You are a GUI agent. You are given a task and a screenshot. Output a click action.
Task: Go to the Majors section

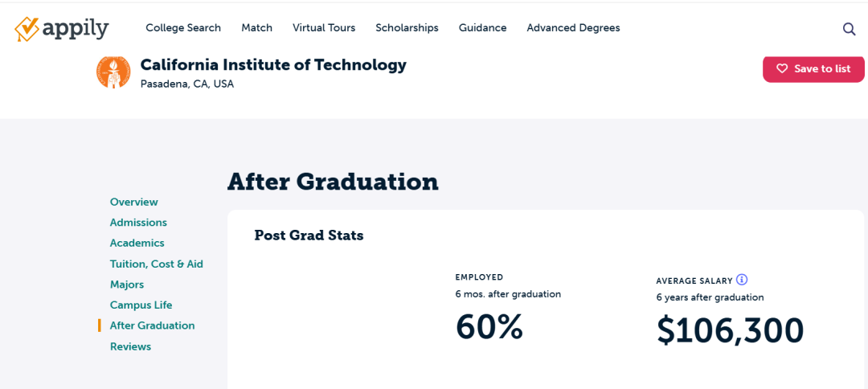(127, 285)
